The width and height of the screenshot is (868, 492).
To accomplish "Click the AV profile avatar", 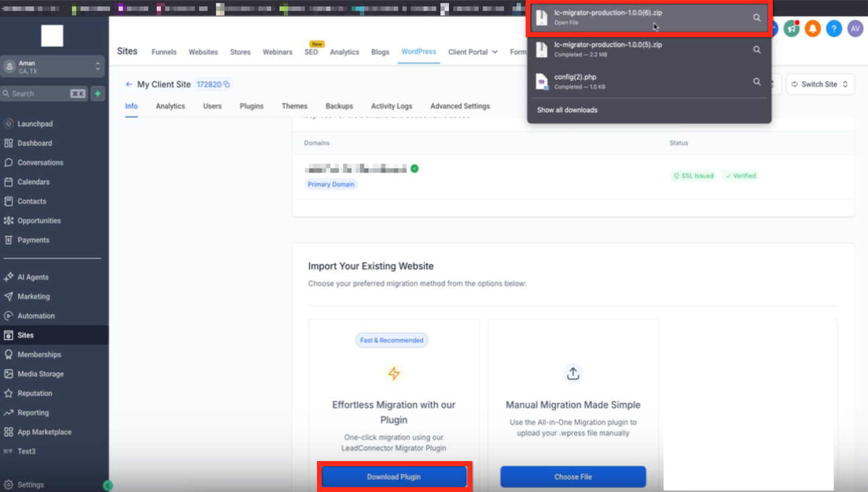I will click(855, 29).
